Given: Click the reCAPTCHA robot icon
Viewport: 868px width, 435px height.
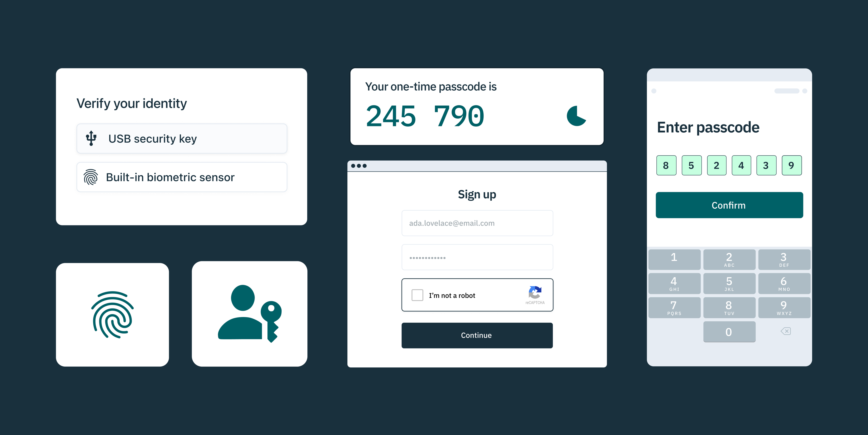Looking at the screenshot, I should [x=536, y=293].
